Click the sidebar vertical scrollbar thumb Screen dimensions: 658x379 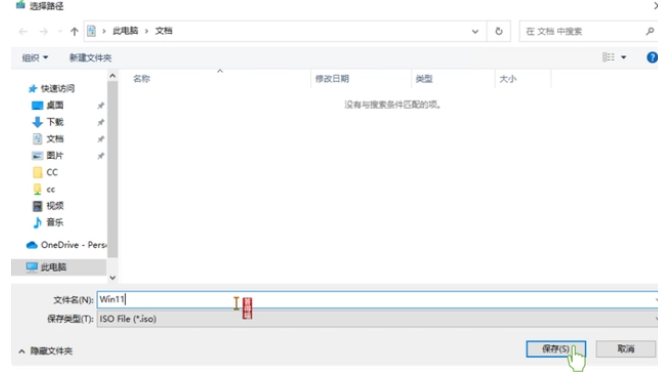coord(112,169)
